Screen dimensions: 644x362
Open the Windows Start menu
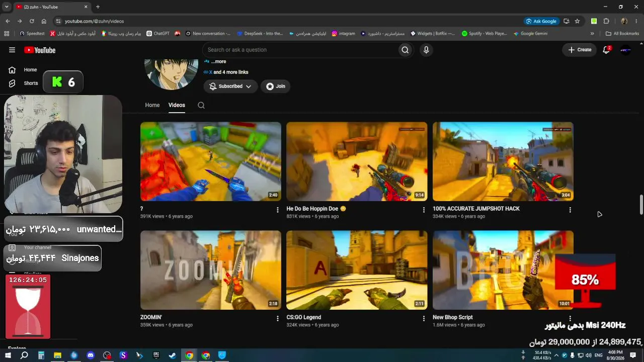pyautogui.click(x=8, y=355)
